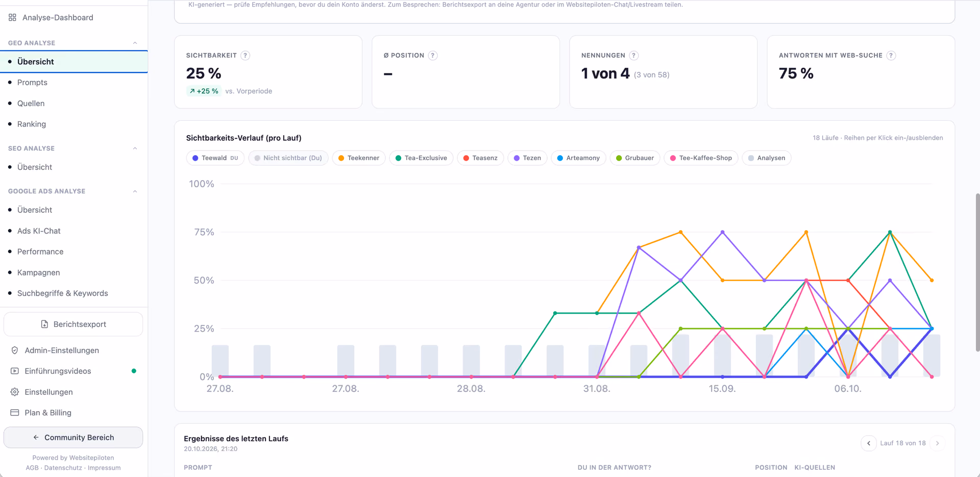Toggle the Tee-Kaffee-Shop legend series
980x477 pixels.
[701, 158]
